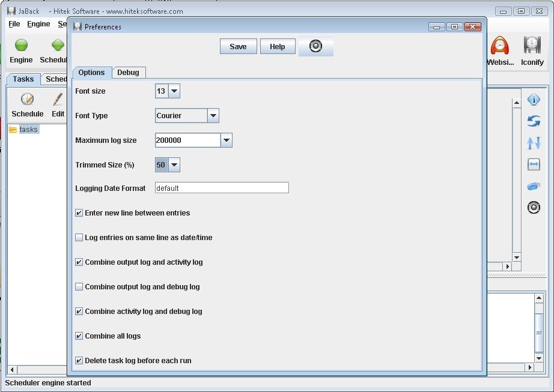Screen dimensions: 554x392
Task: Click the Help button in Preferences
Action: tap(278, 47)
